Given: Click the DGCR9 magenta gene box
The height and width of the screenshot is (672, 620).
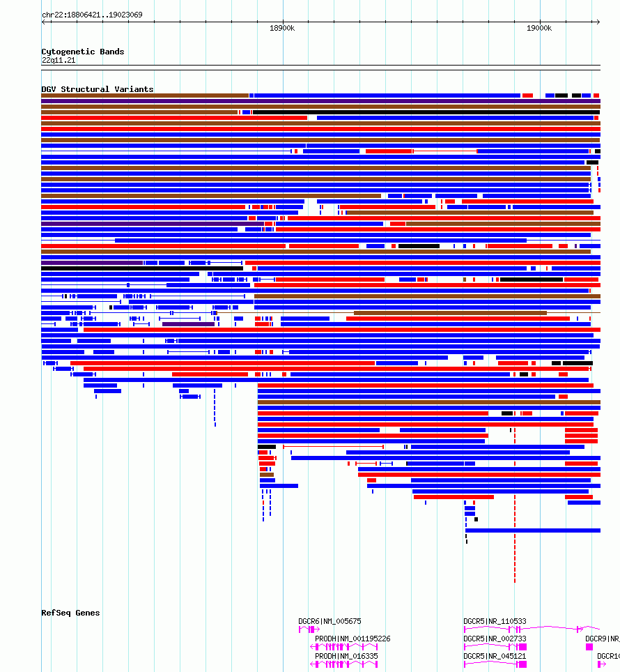Looking at the screenshot, I should 589,647.
